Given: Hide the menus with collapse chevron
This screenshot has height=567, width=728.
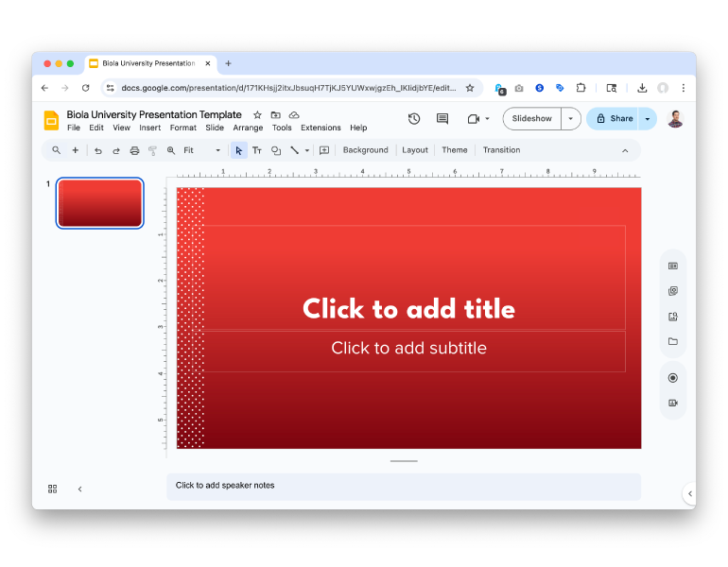Looking at the screenshot, I should (625, 150).
